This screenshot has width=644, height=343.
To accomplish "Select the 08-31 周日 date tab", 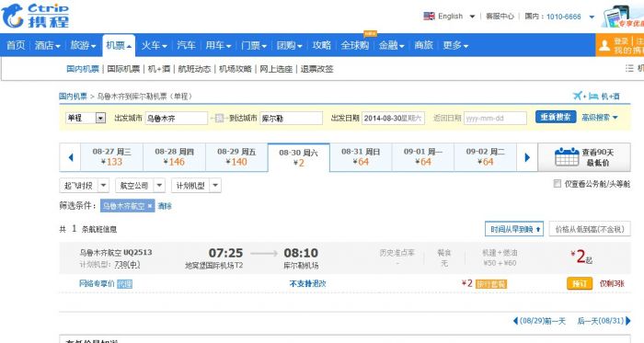I will (x=361, y=157).
